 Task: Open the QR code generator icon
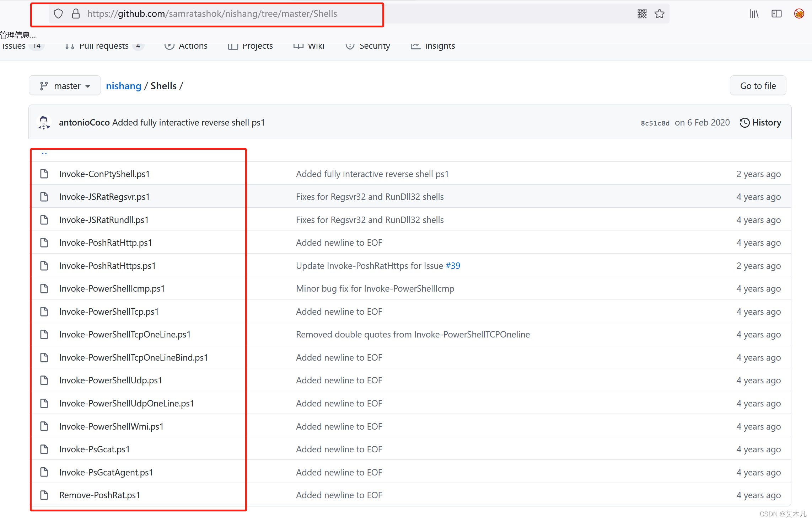pos(642,14)
